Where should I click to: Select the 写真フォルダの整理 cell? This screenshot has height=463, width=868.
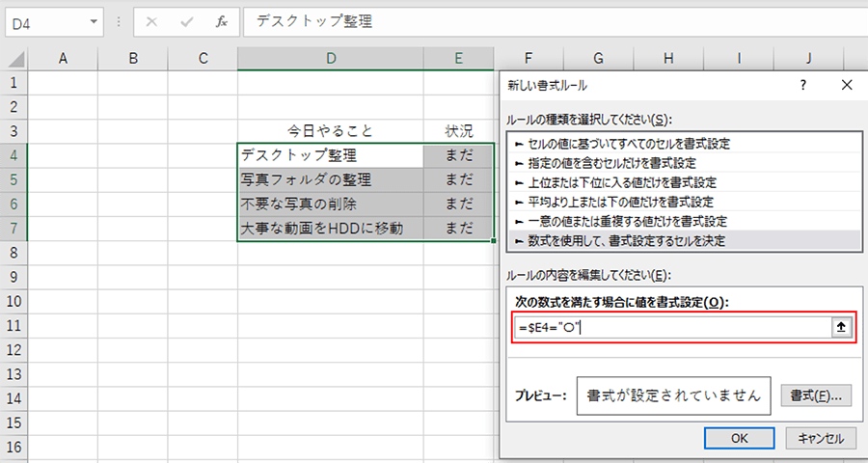click(x=331, y=180)
